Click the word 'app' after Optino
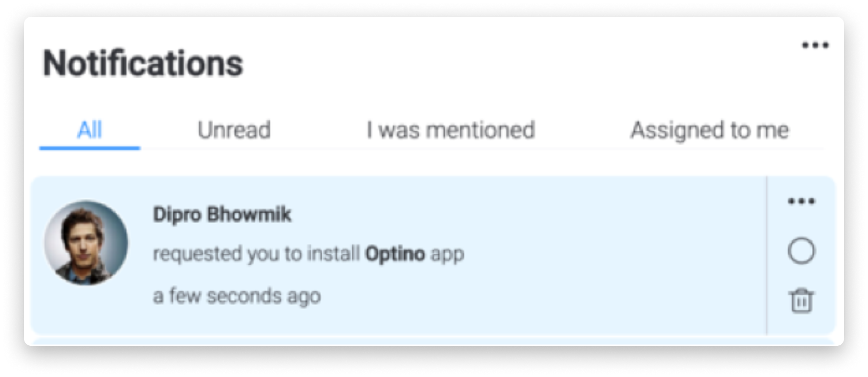This screenshot has height=377, width=868. (447, 255)
